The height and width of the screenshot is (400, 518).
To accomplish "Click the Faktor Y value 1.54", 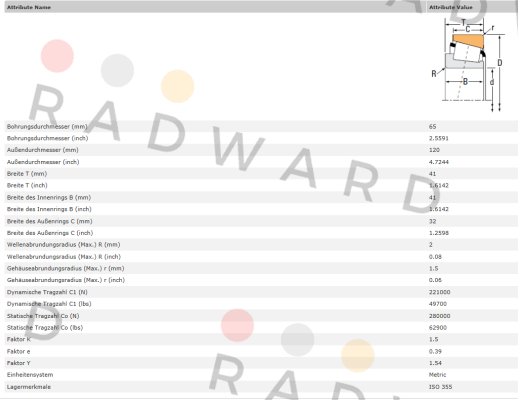I will [435, 363].
